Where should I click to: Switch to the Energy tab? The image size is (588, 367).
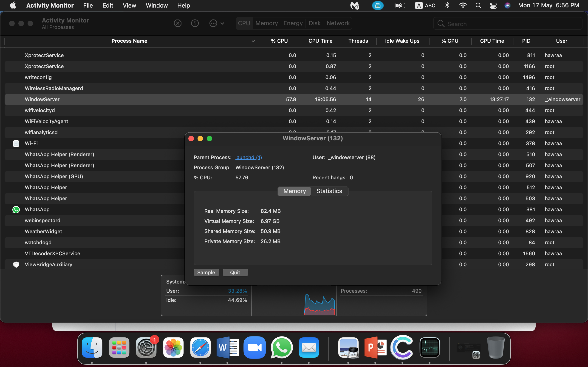[x=293, y=23]
